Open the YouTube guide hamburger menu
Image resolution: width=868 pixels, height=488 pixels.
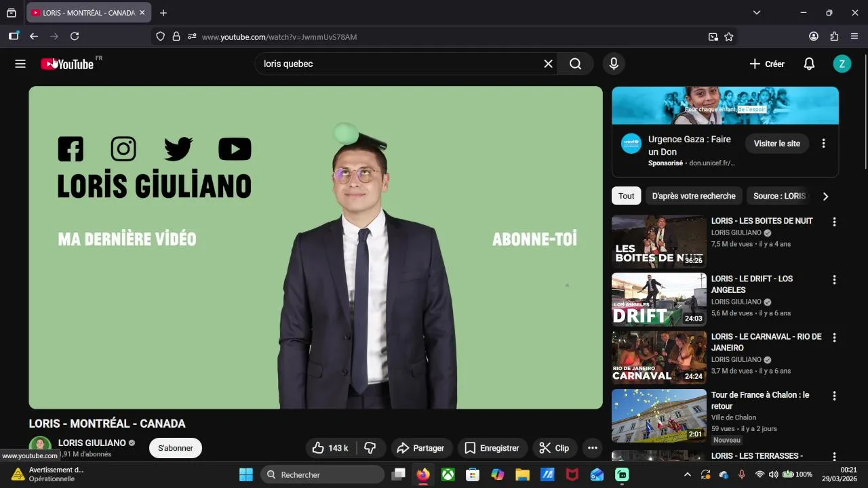tap(20, 64)
